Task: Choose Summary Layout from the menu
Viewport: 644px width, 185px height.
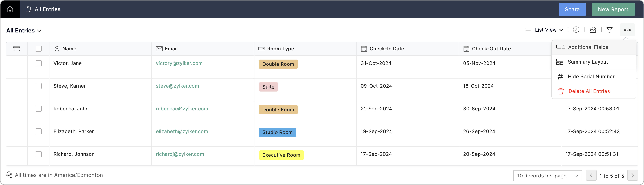Action: (588, 62)
